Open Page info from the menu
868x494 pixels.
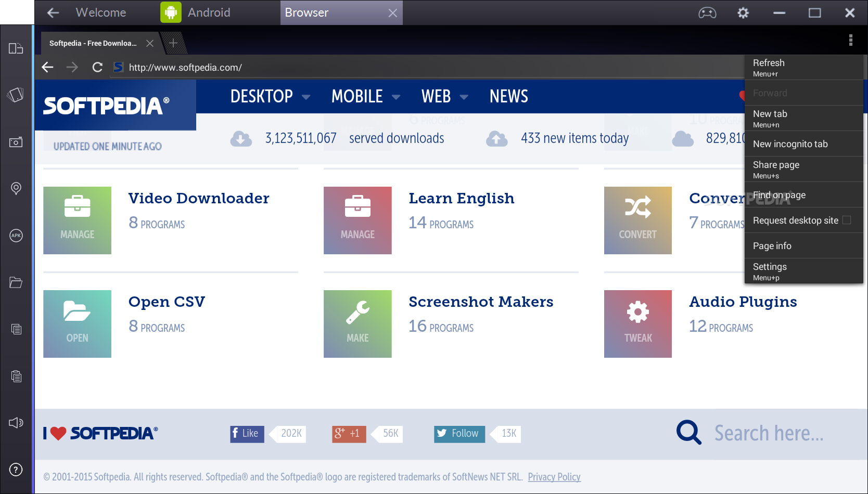click(x=804, y=246)
